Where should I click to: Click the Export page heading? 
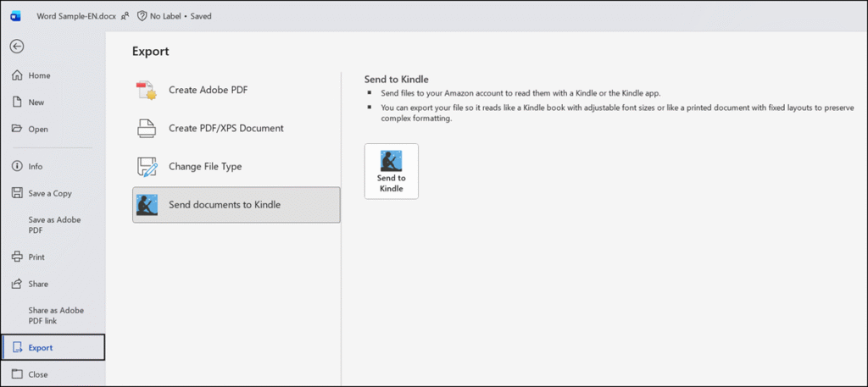[x=151, y=52]
